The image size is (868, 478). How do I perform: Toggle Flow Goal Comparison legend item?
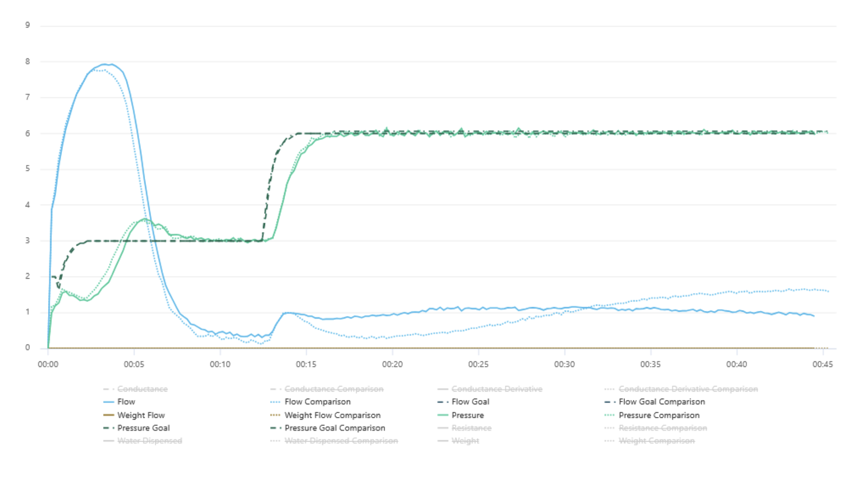[x=654, y=401]
